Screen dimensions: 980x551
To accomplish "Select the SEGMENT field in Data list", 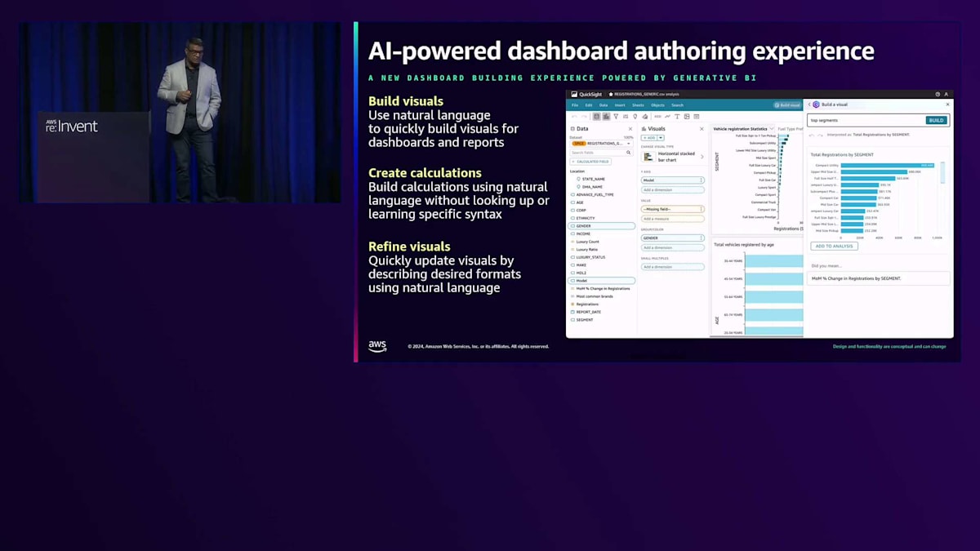I will point(585,320).
